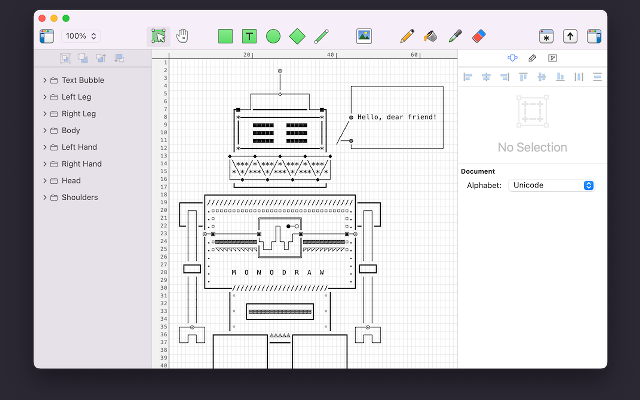Expand the Shoulders group chevron
Viewport: 640px width, 400px height.
(44, 198)
